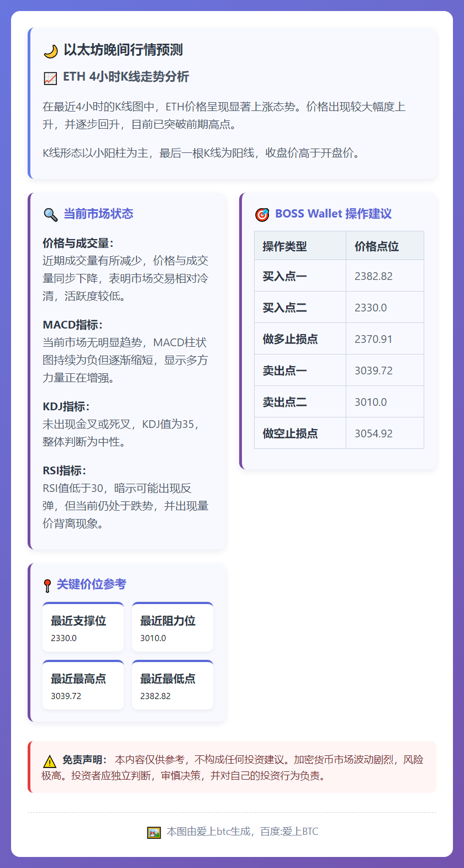Click the 最近支撑位 card
Viewport: 464px width, 868px height.
point(83,627)
